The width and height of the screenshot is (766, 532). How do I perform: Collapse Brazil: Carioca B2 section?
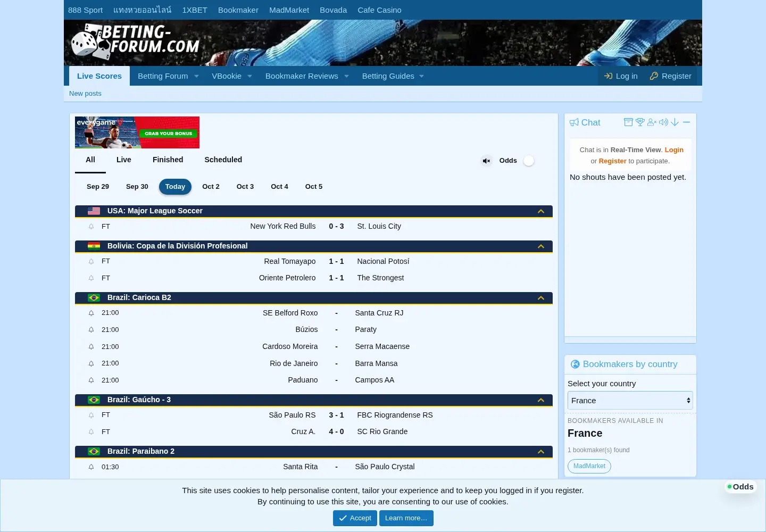tap(541, 298)
